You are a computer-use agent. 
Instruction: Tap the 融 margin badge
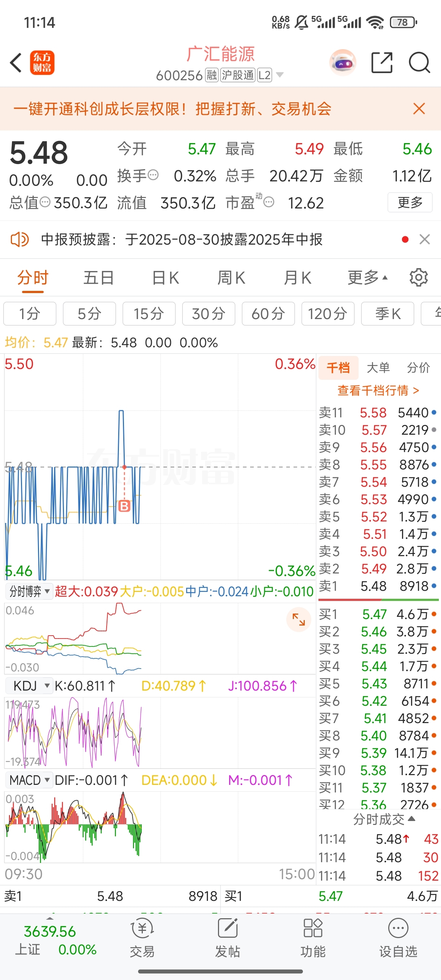pyautogui.click(x=211, y=75)
